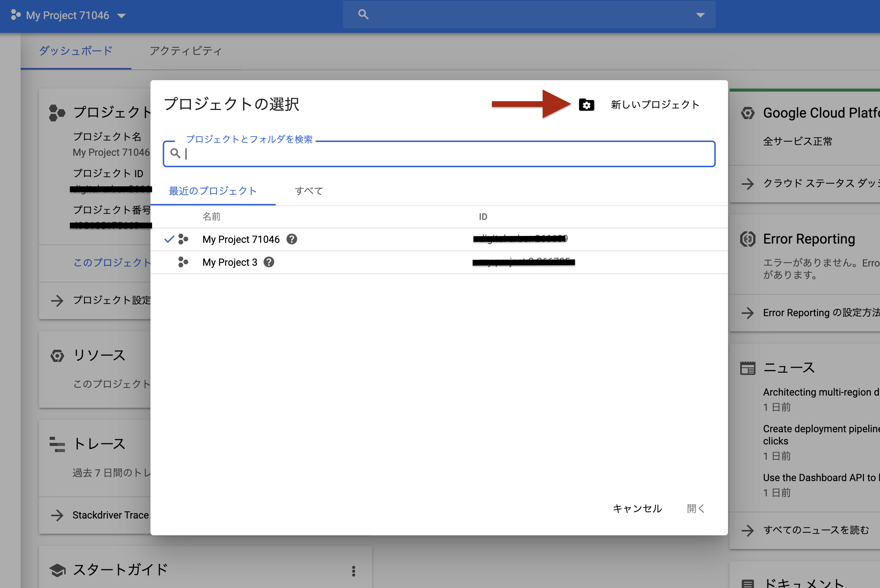Click キャンセル button
The image size is (880, 588).
[x=637, y=509]
